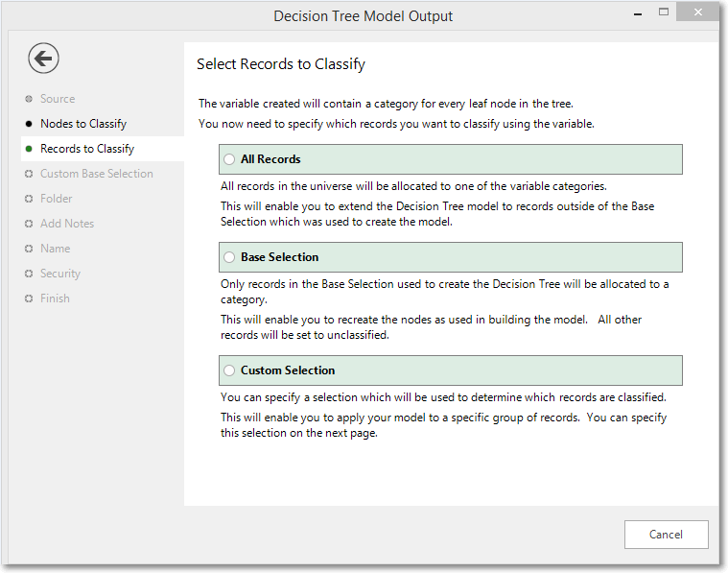The image size is (728, 573).
Task: Select the Records to Classify step
Action: [87, 149]
